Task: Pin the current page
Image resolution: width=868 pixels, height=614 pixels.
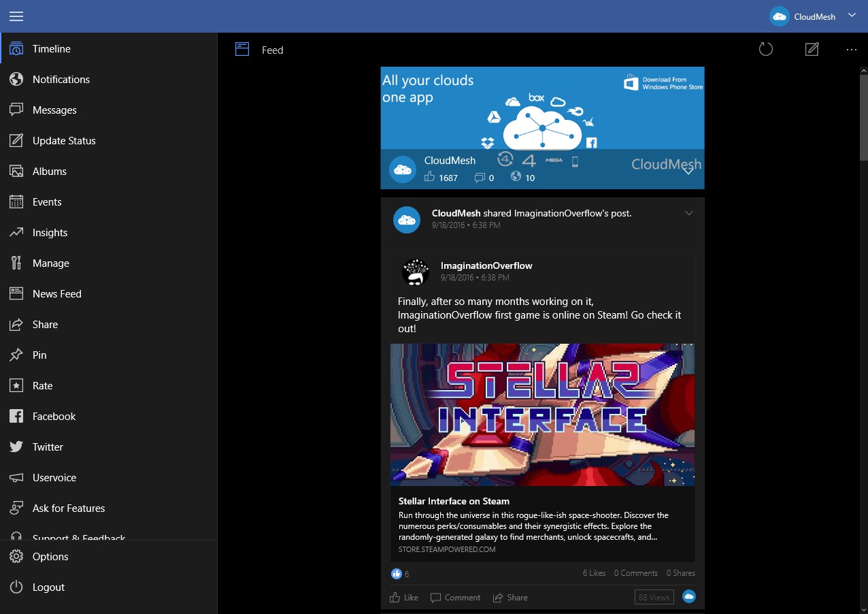Action: pyautogui.click(x=39, y=355)
